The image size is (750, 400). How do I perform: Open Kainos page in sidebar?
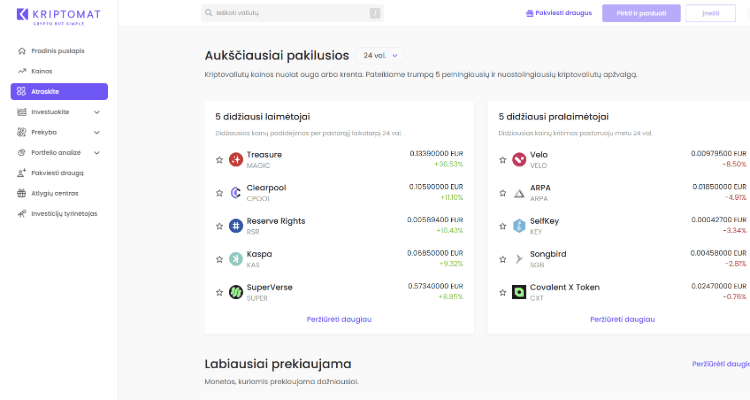pos(59,71)
